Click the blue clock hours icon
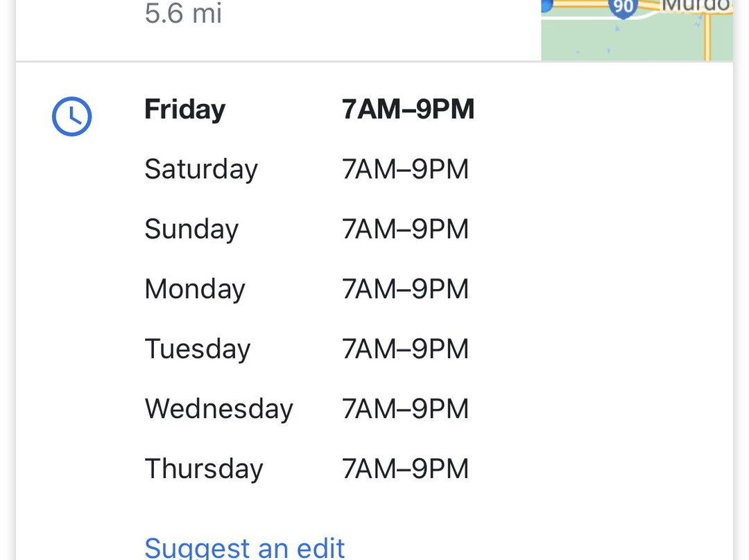This screenshot has height=560, width=749. coord(71,116)
